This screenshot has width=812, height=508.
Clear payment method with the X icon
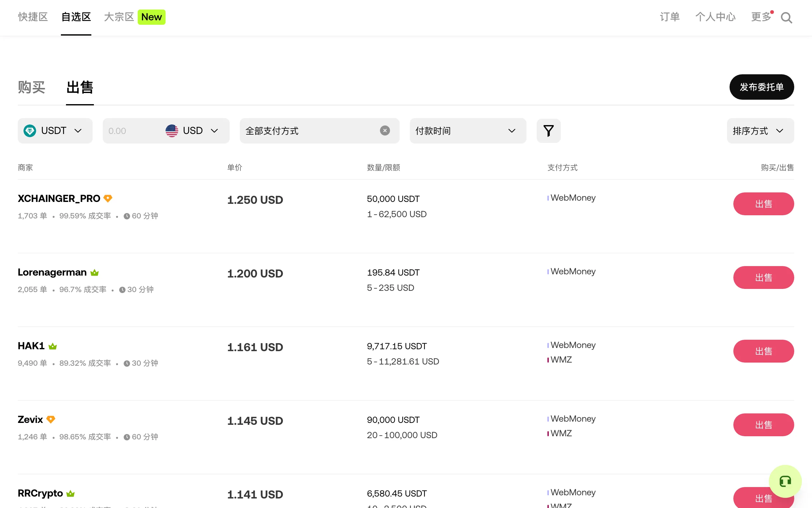pyautogui.click(x=385, y=130)
